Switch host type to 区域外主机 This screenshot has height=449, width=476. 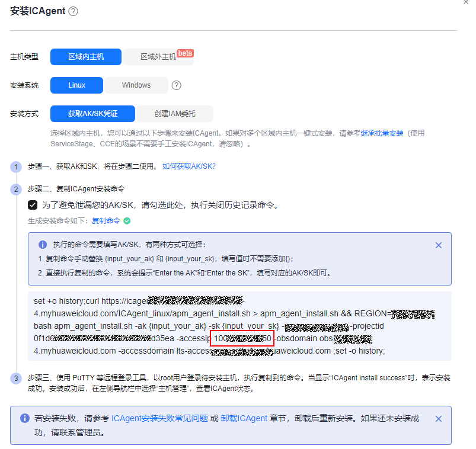click(158, 57)
